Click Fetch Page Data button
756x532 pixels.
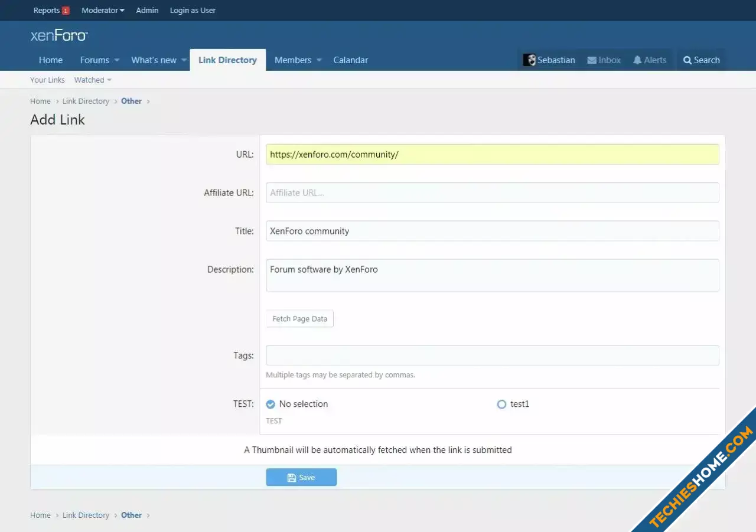299,319
